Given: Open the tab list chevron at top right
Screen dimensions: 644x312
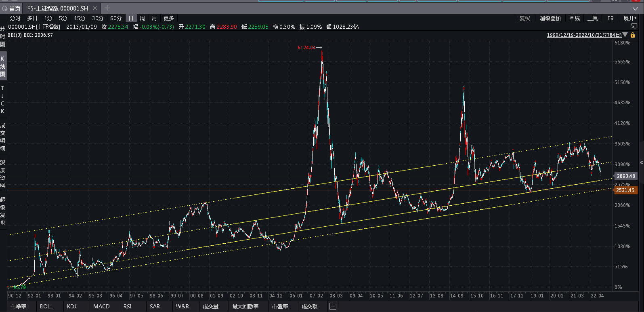Looking at the screenshot, I should [x=635, y=8].
